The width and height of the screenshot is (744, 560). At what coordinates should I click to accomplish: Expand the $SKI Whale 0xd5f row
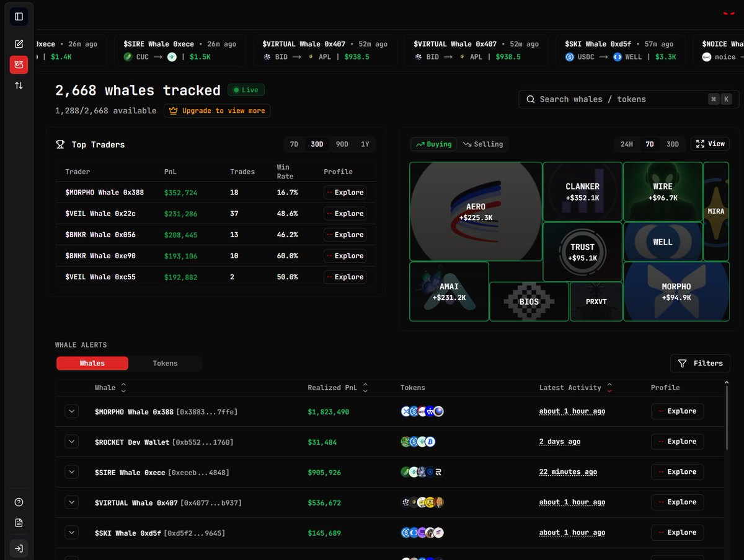coord(72,533)
